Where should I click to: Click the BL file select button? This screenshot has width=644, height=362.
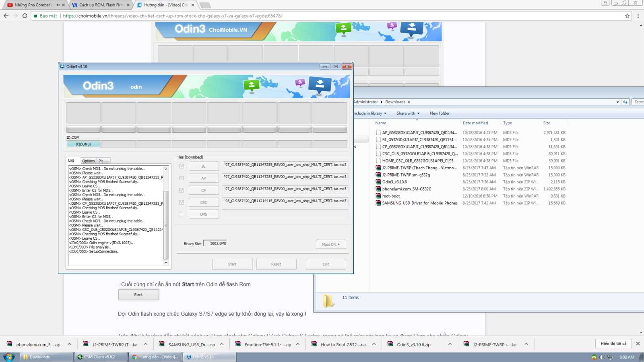(204, 166)
